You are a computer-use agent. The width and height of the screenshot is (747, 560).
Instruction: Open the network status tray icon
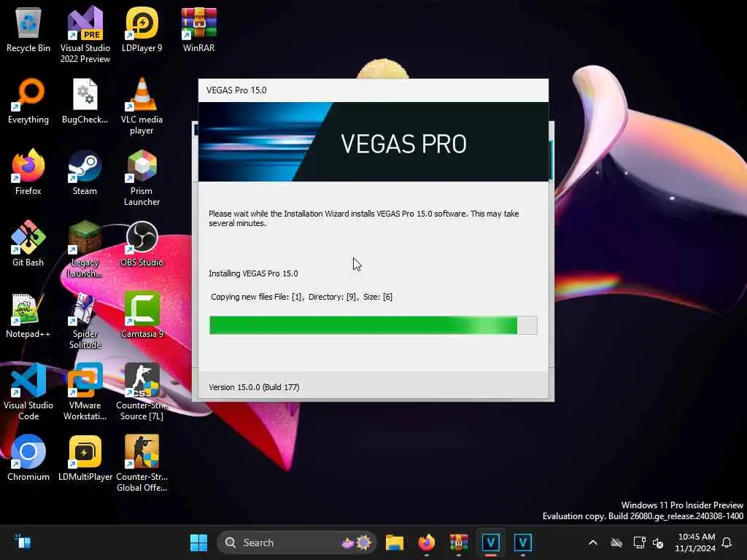coord(639,542)
